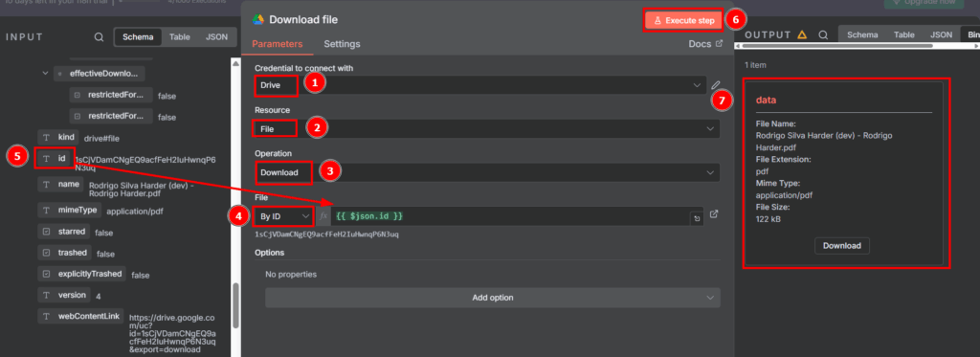Select OUTPUT JSON view tab
The image size is (980, 357).
point(942,35)
